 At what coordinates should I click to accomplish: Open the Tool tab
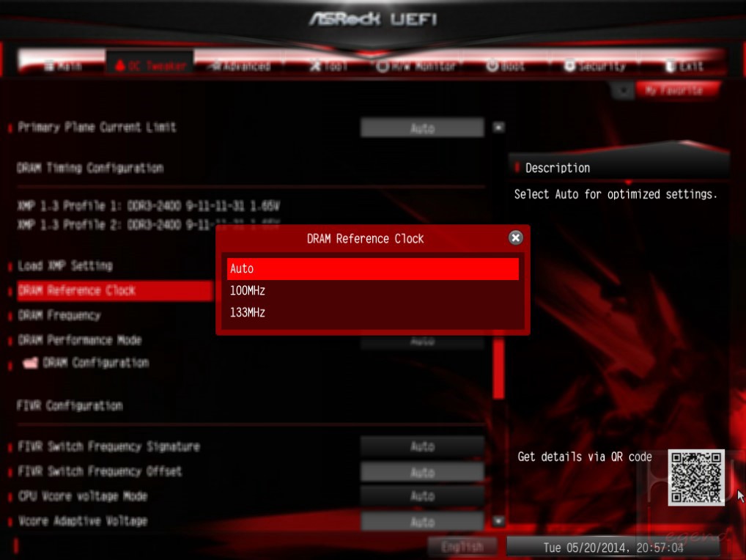(328, 66)
